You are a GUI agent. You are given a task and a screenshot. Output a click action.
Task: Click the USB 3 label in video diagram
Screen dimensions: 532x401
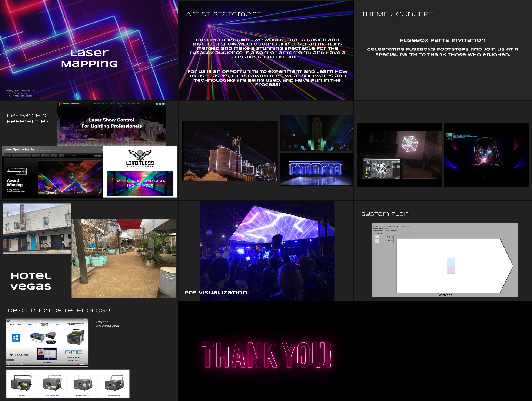30,325
